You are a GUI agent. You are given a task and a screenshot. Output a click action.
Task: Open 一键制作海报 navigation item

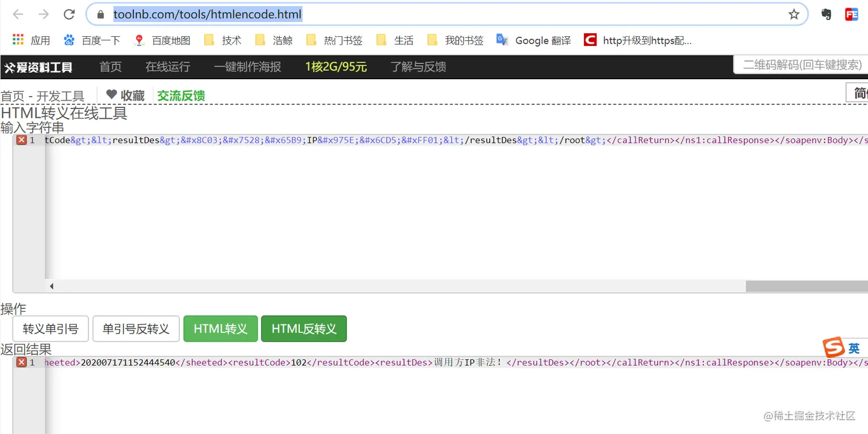pyautogui.click(x=247, y=67)
